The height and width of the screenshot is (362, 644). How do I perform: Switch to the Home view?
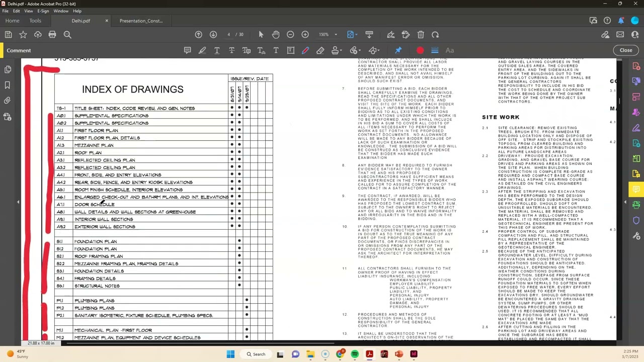[12, 21]
